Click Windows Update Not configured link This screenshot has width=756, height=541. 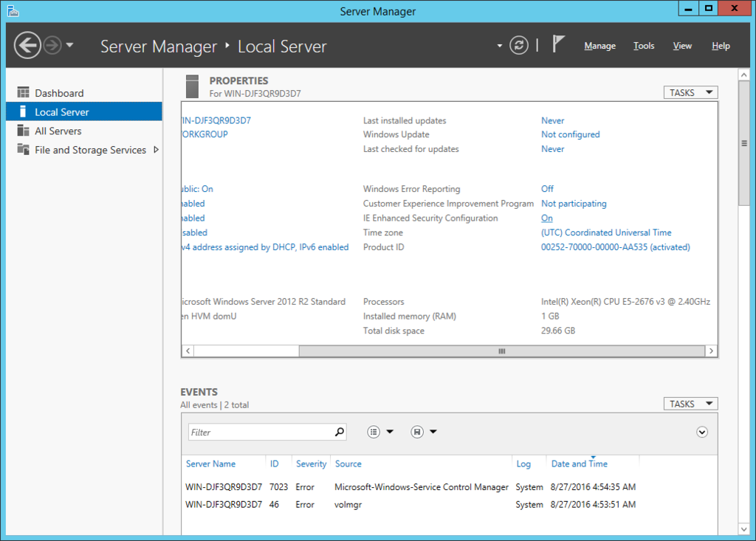[x=571, y=134]
